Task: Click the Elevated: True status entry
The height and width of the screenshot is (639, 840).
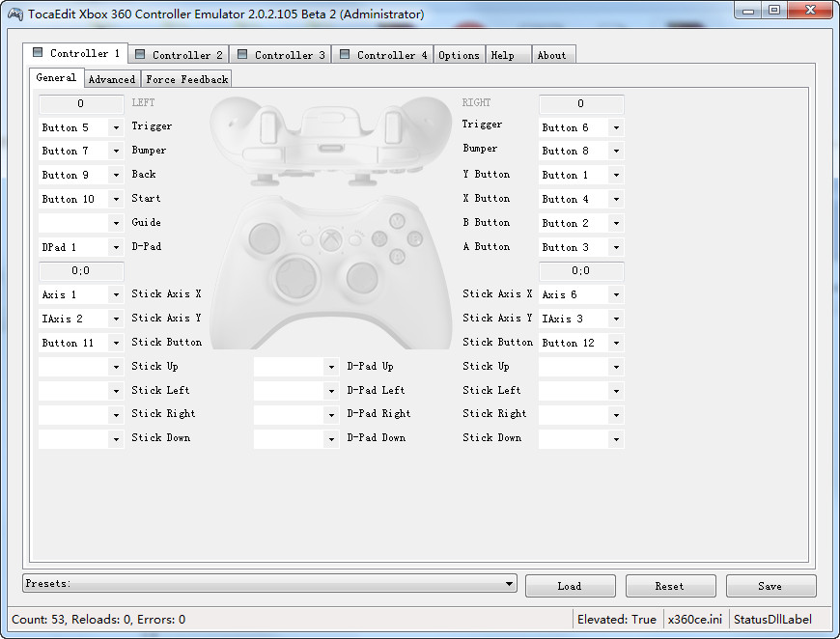Action: click(617, 619)
